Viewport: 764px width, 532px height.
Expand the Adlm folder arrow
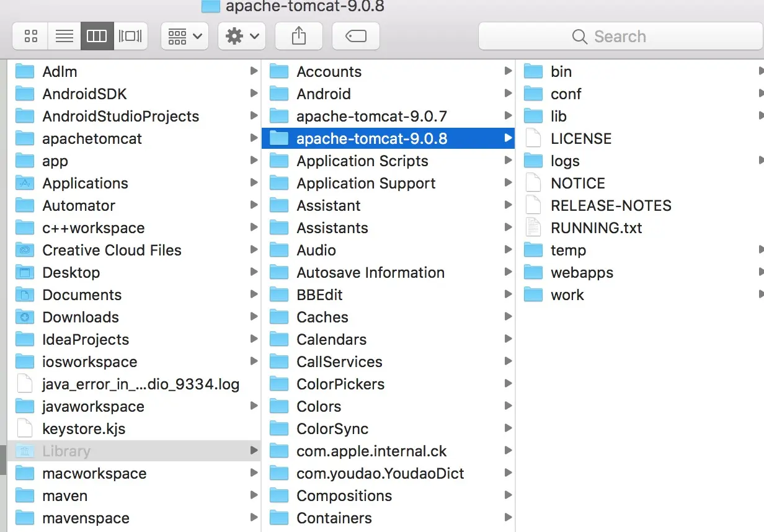(254, 71)
